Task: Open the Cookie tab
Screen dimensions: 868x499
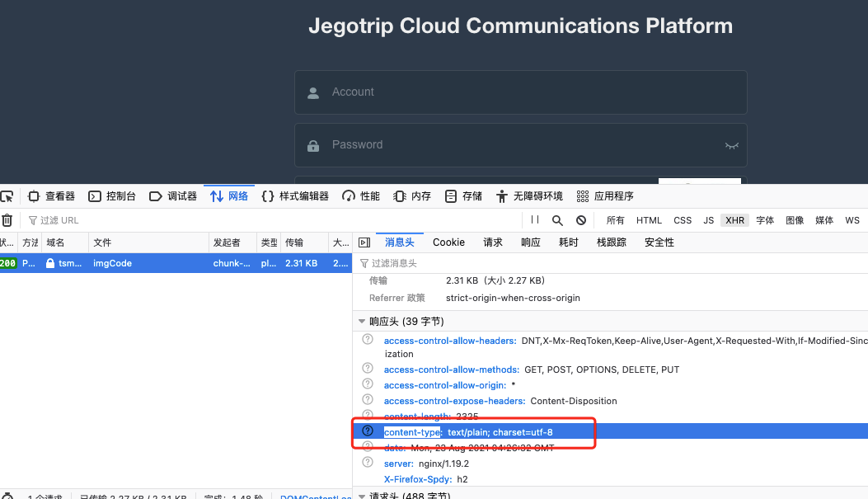Action: pyautogui.click(x=449, y=242)
